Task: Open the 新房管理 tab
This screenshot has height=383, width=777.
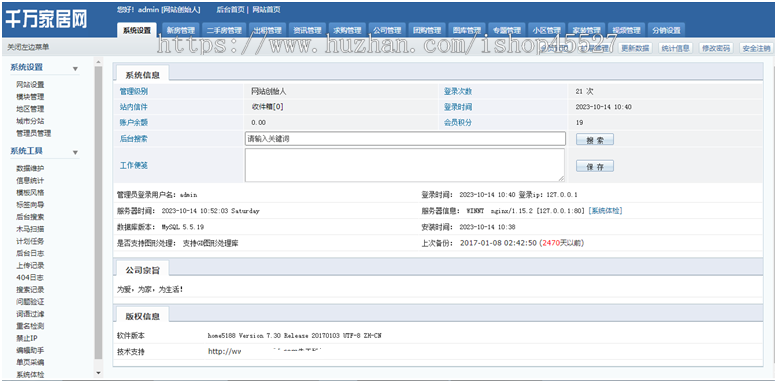Action: pyautogui.click(x=181, y=30)
